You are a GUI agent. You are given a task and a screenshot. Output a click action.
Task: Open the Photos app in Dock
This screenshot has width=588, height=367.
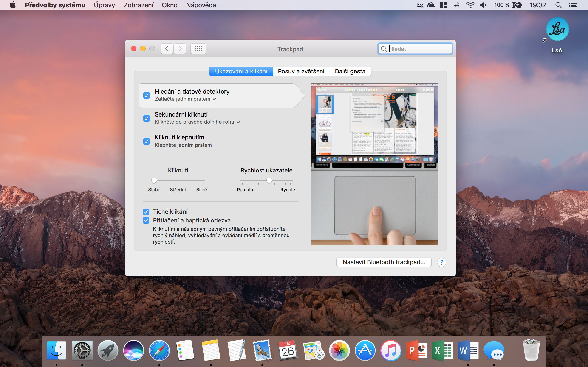[x=339, y=350]
